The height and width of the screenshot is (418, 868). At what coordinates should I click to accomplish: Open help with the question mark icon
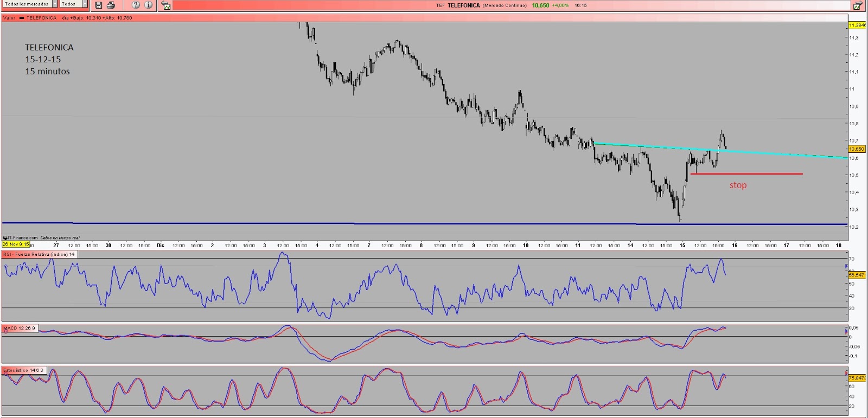click(x=136, y=5)
